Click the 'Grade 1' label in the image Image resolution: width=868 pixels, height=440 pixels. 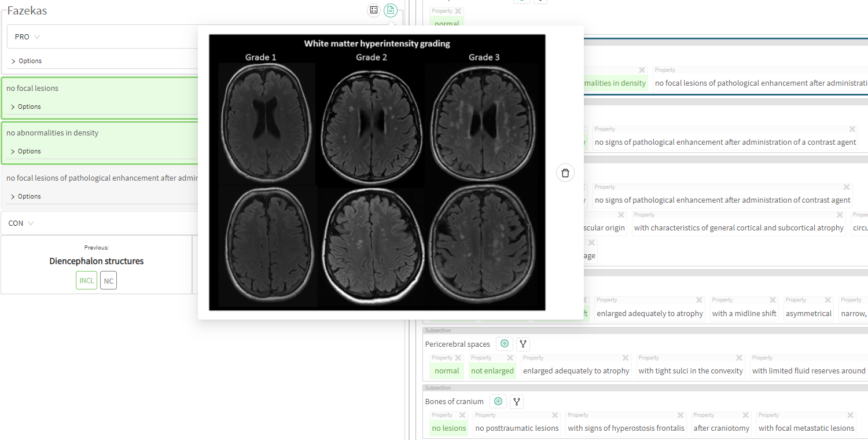[x=260, y=57]
